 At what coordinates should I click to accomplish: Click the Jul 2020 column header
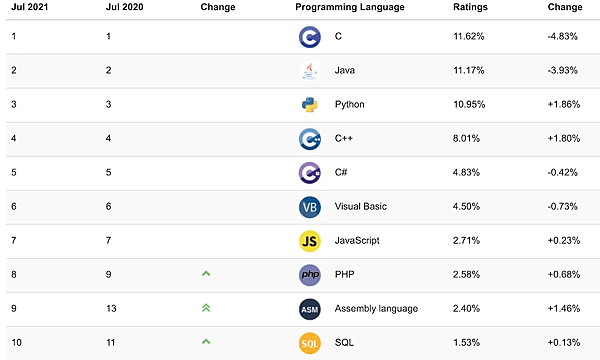(124, 7)
